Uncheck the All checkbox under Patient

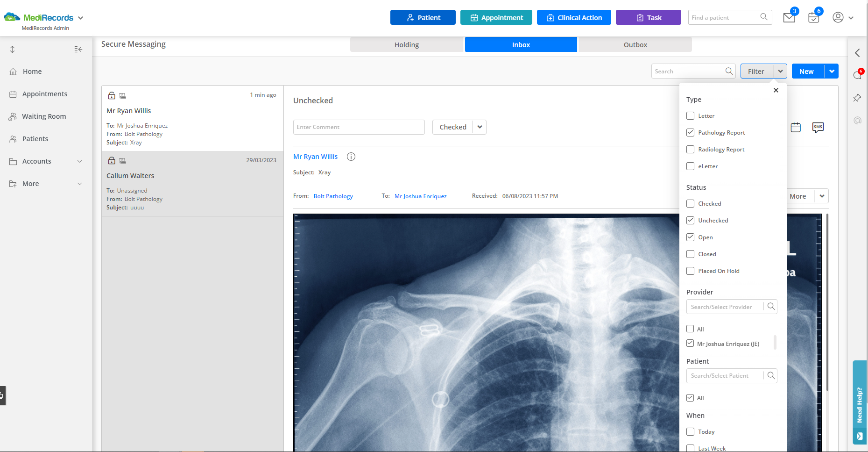[690, 398]
